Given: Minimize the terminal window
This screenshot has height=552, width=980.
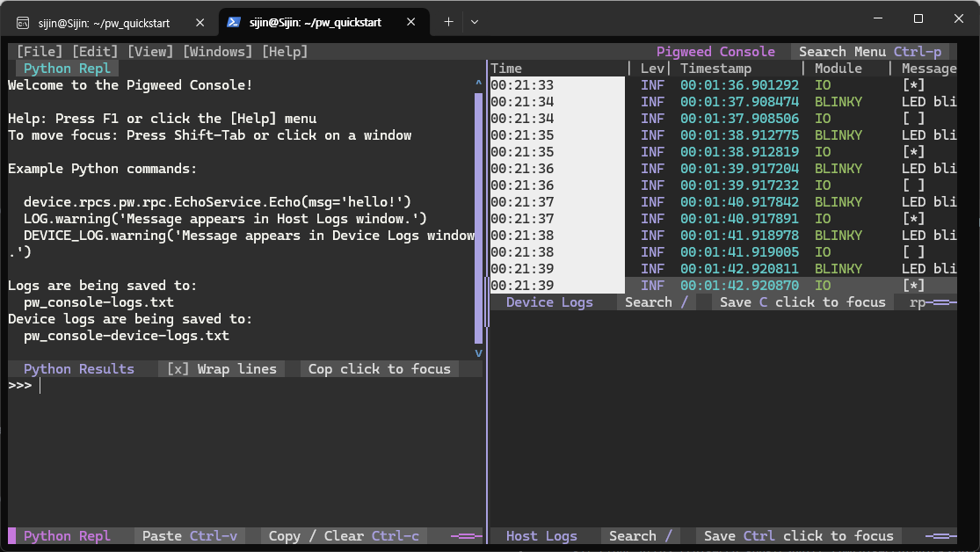Looking at the screenshot, I should tap(878, 18).
